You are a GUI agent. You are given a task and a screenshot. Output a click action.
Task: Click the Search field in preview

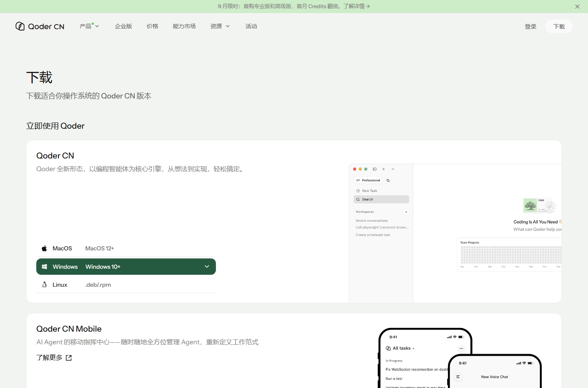(x=381, y=199)
